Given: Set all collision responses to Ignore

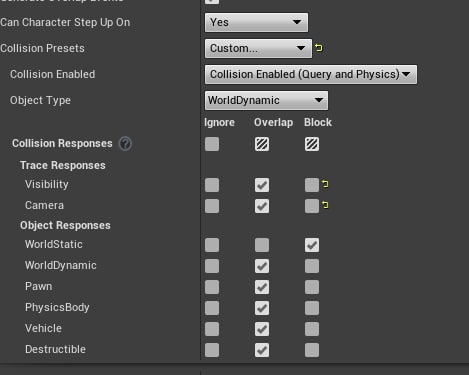Looking at the screenshot, I should [212, 144].
